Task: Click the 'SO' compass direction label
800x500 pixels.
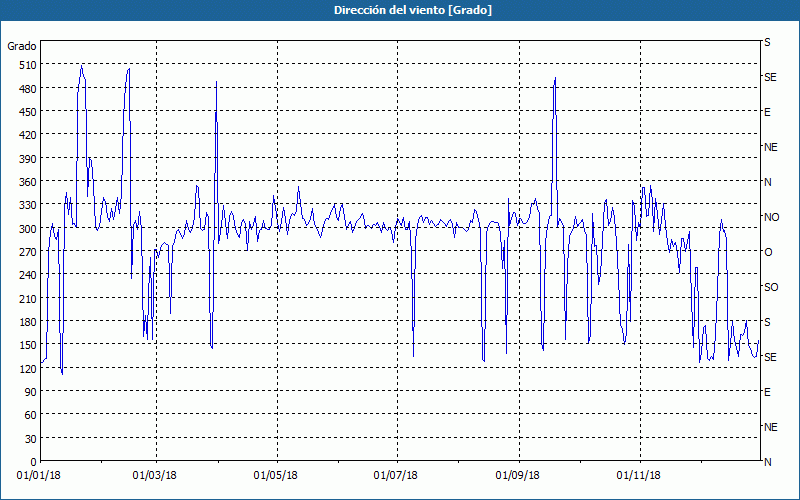Action: coord(771,288)
